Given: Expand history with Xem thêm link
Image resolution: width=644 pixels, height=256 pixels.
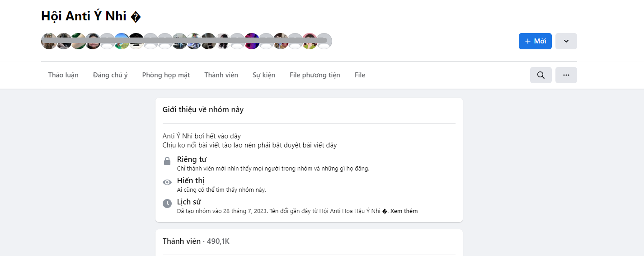Looking at the screenshot, I should 404,211.
